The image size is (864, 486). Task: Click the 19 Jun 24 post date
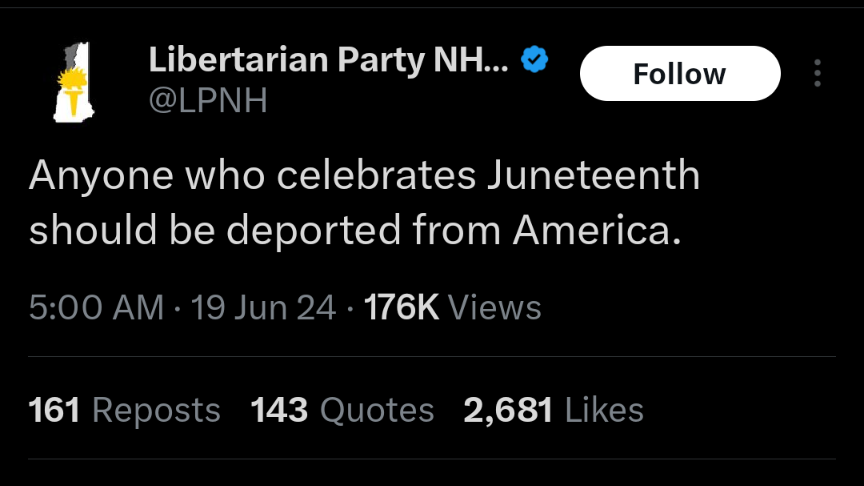tap(263, 307)
